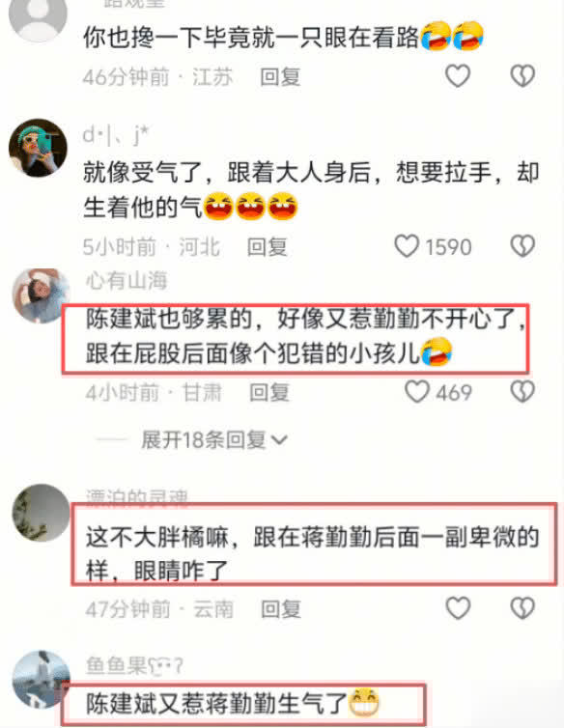Screen dimensions: 564x728
Task: Open the username 心有山海 profile
Action: click(127, 280)
